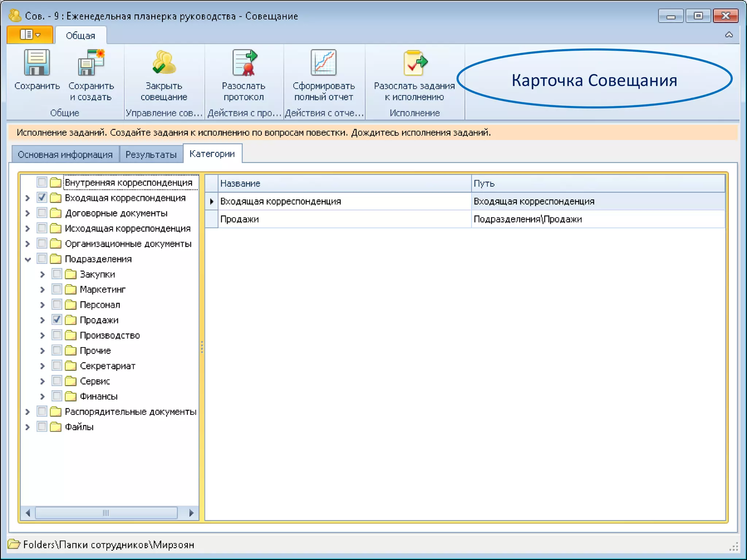This screenshot has width=747, height=560.
Task: Open the Результаты tab
Action: [x=151, y=155]
